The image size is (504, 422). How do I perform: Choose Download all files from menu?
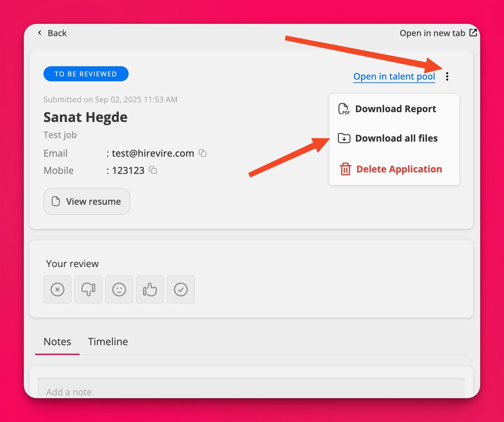396,138
